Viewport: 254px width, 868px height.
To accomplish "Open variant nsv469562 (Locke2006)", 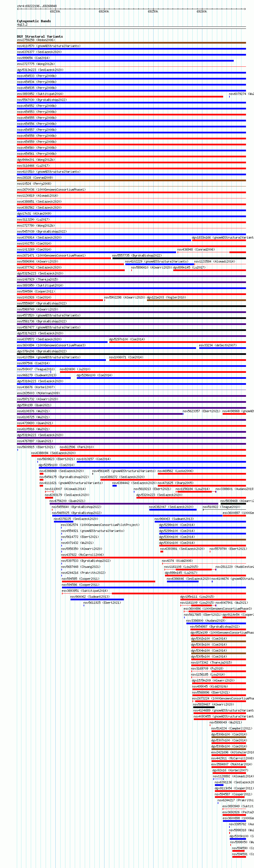I will [x=176, y=471].
